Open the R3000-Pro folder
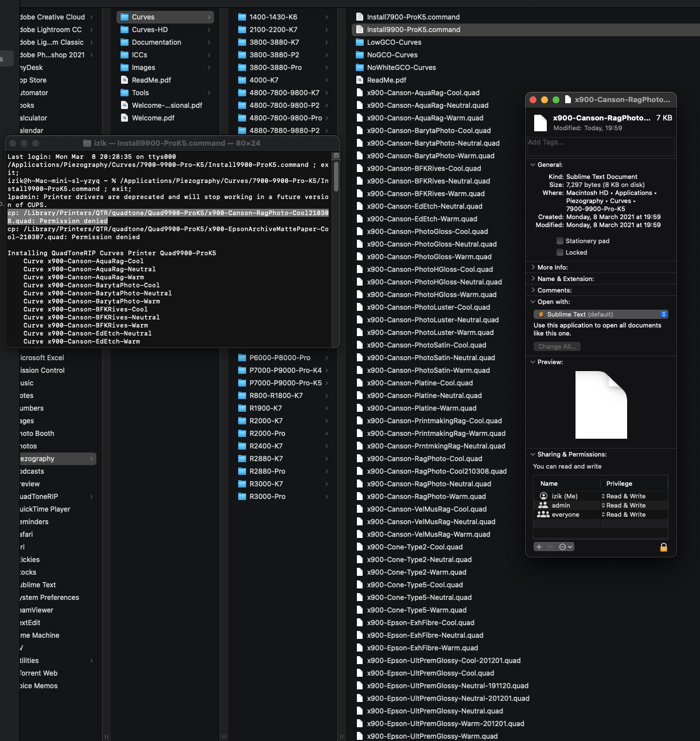The height and width of the screenshot is (741, 700). click(x=267, y=497)
